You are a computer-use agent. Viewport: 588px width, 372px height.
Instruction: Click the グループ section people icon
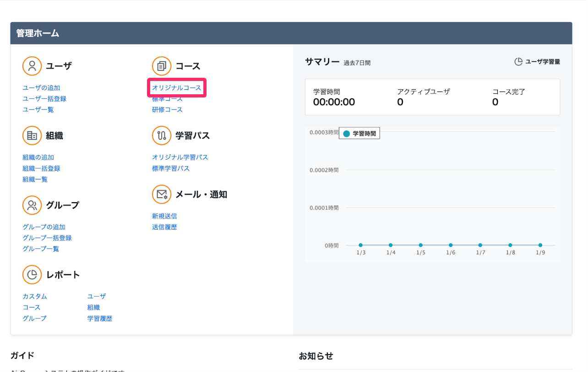(x=32, y=205)
